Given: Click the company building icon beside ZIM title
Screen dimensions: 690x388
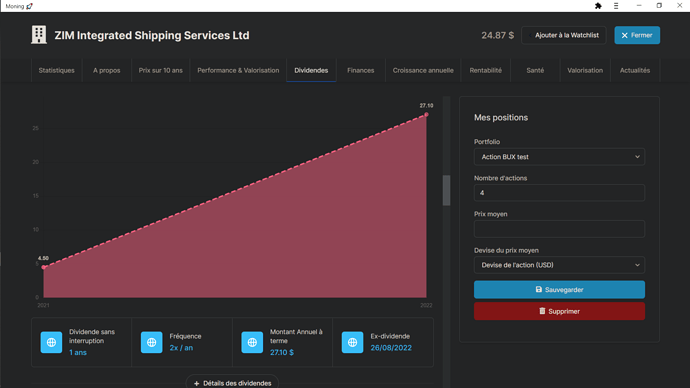Looking at the screenshot, I should 39,35.
